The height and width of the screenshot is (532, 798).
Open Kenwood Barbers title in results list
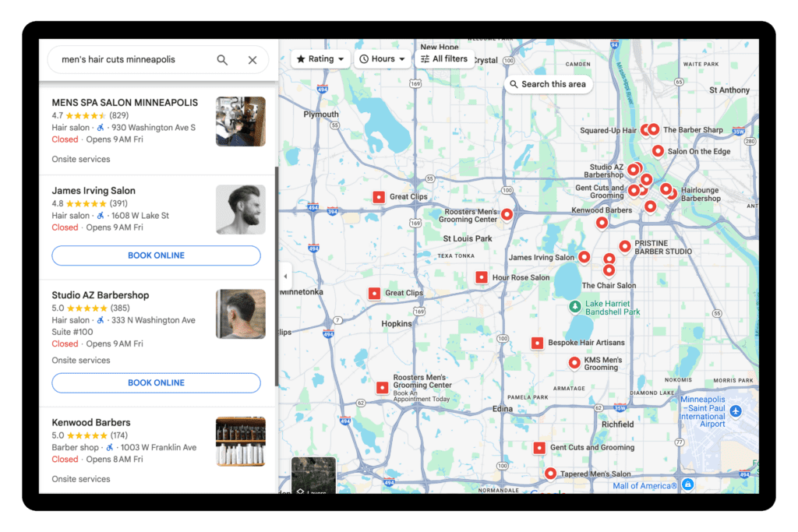pos(91,423)
